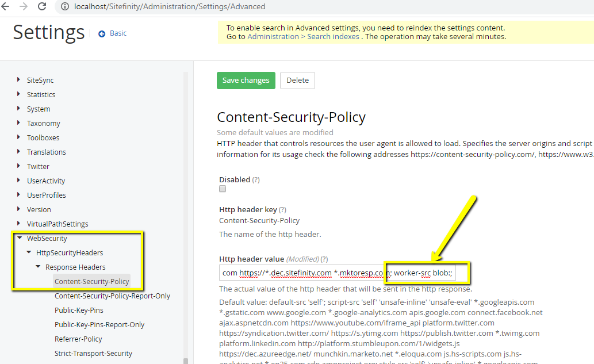This screenshot has height=364, width=594.
Task: Check the Disabled checkbox
Action: pos(222,188)
